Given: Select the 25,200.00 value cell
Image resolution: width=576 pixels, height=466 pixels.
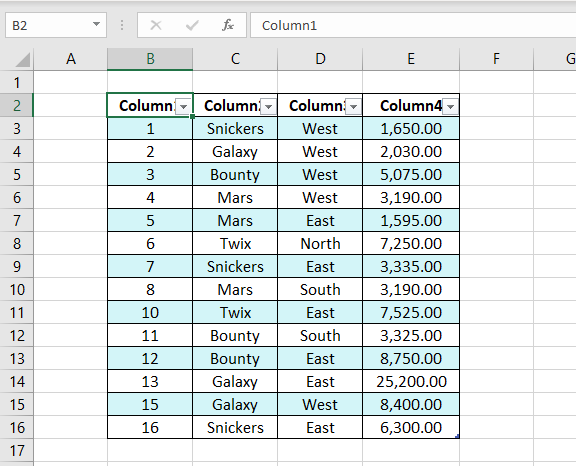Looking at the screenshot, I should 411,382.
